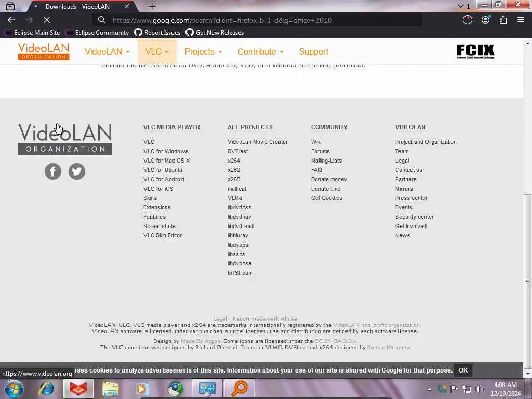Open a new tab with plus button
The height and width of the screenshot is (399, 532).
tap(152, 6)
